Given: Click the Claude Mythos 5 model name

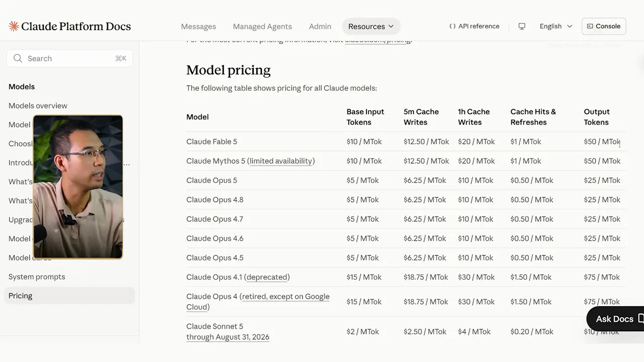Looking at the screenshot, I should (215, 161).
